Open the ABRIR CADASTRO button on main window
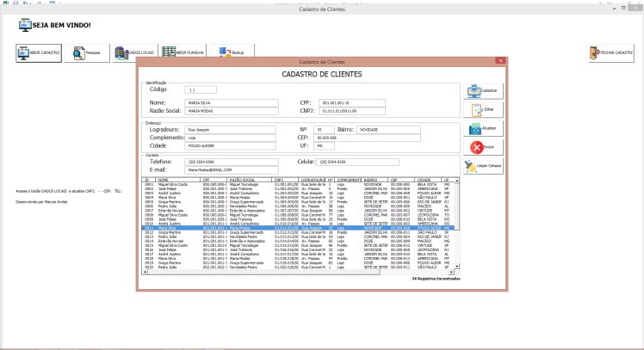The image size is (644, 350). pyautogui.click(x=39, y=53)
